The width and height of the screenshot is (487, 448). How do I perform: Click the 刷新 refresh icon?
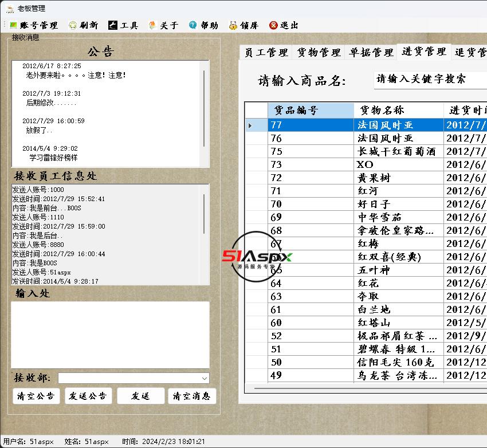click(x=73, y=25)
